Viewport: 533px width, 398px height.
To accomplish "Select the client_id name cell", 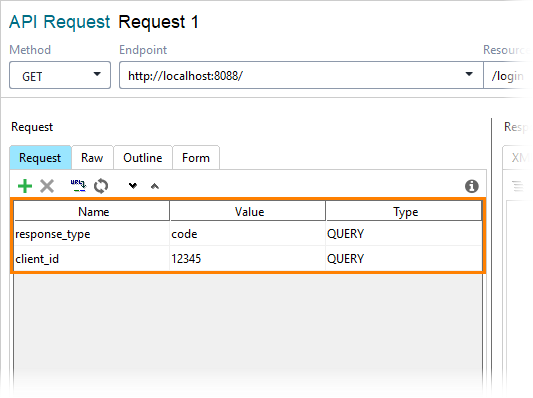I will (92, 259).
